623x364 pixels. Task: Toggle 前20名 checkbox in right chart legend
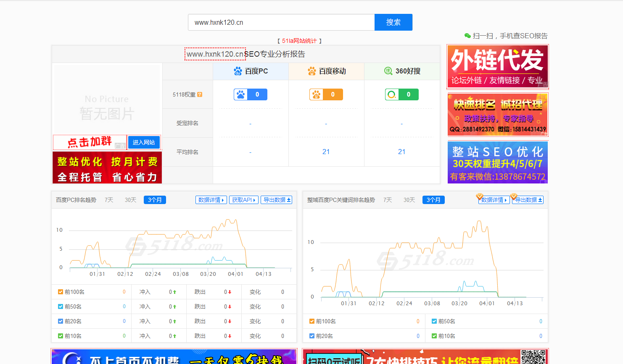(312, 336)
